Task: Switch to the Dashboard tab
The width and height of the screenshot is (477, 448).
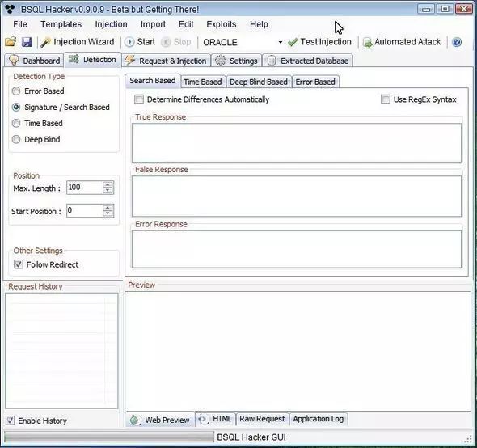Action: coord(34,61)
